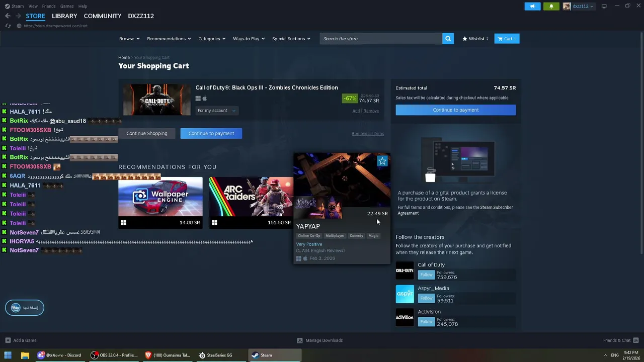
Task: Click the Steam Deck display icon in title bar
Action: click(x=604, y=6)
